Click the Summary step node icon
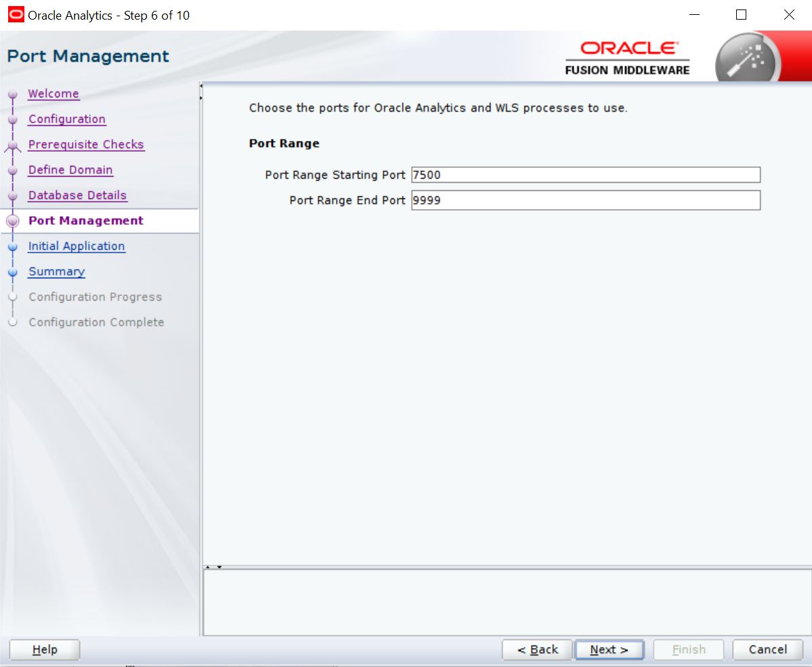This screenshot has height=667, width=812. 13,272
